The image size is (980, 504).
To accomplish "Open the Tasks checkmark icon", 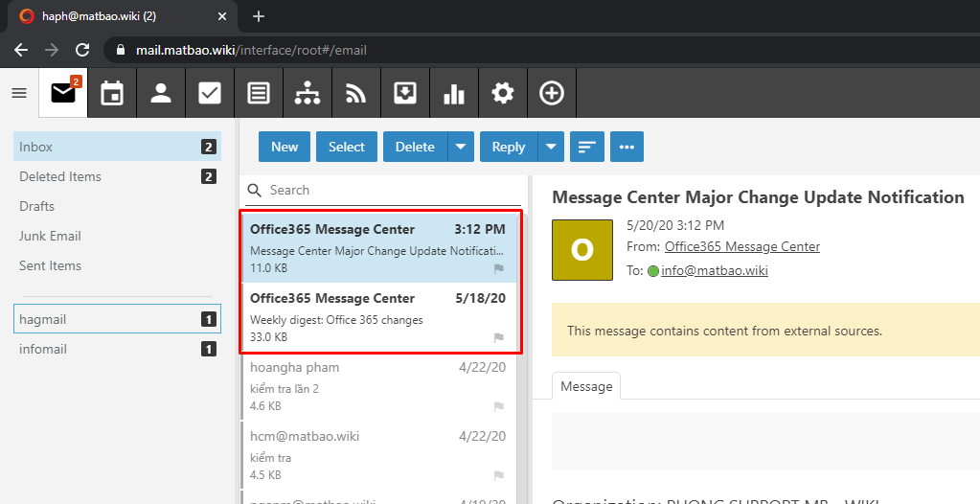I will click(210, 93).
